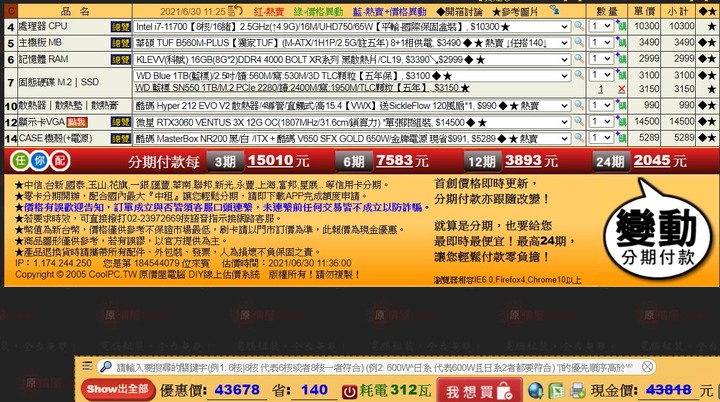Click the 變動 分期付款 speech bubble graphic
The image size is (720, 402).
point(658,230)
